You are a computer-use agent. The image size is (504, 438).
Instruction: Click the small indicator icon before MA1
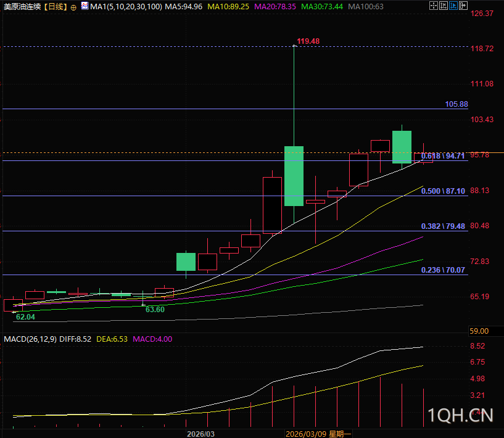[84, 6]
